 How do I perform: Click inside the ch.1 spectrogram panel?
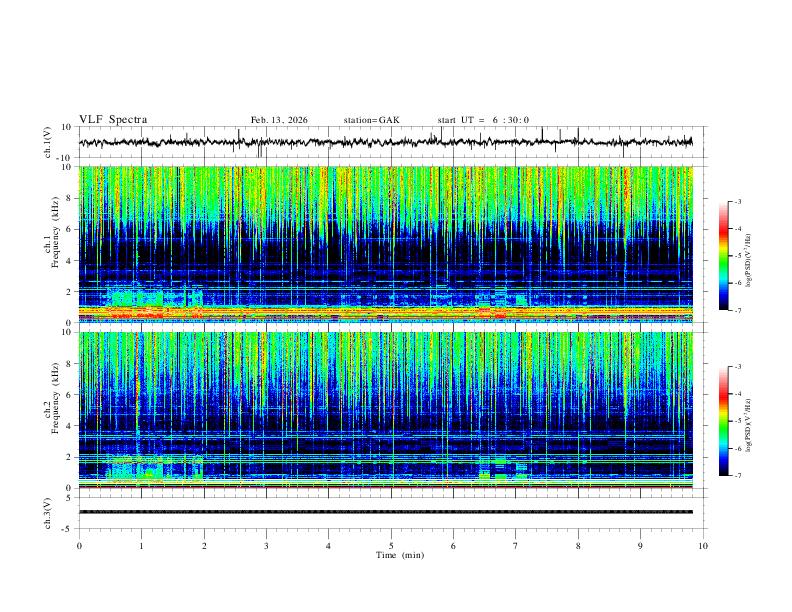point(385,244)
